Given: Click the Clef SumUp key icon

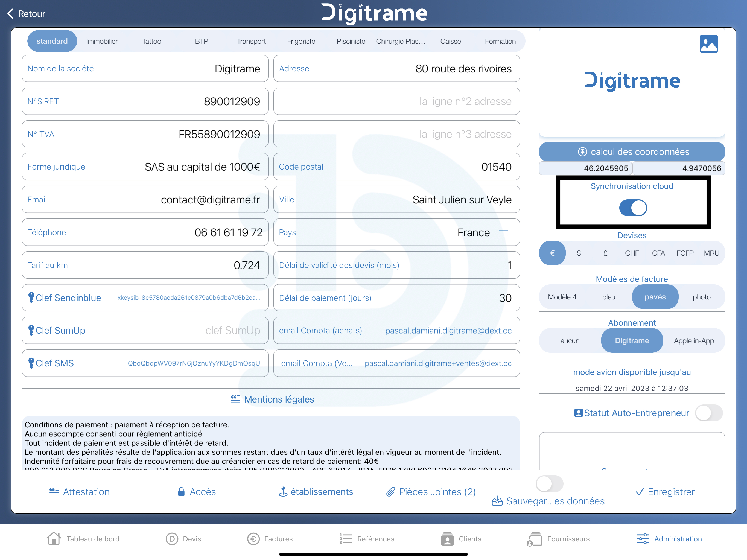Looking at the screenshot, I should [31, 330].
